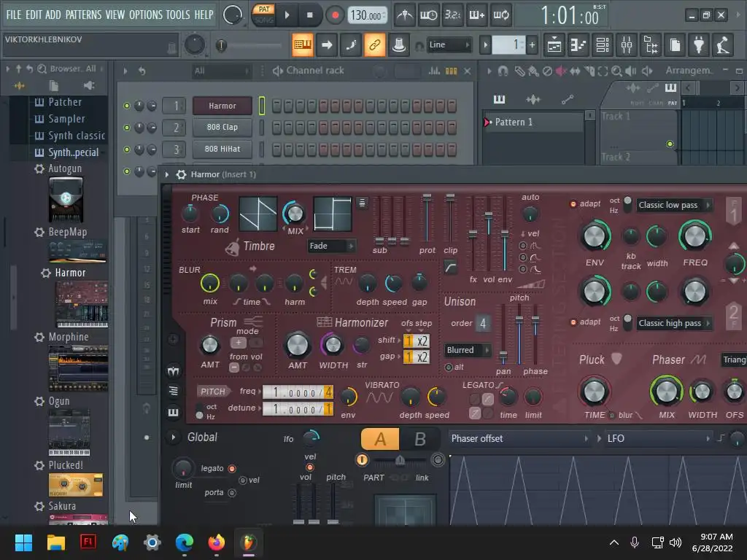Adjust the clip vertical slider
The height and width of the screenshot is (560, 747).
[449, 219]
